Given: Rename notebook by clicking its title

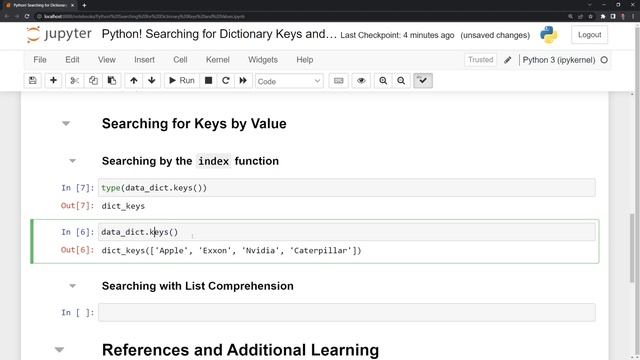Looking at the screenshot, I should pos(219,34).
